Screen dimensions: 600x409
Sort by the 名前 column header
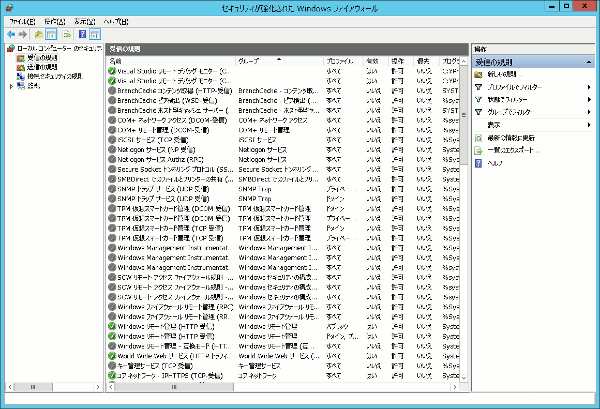coord(171,61)
